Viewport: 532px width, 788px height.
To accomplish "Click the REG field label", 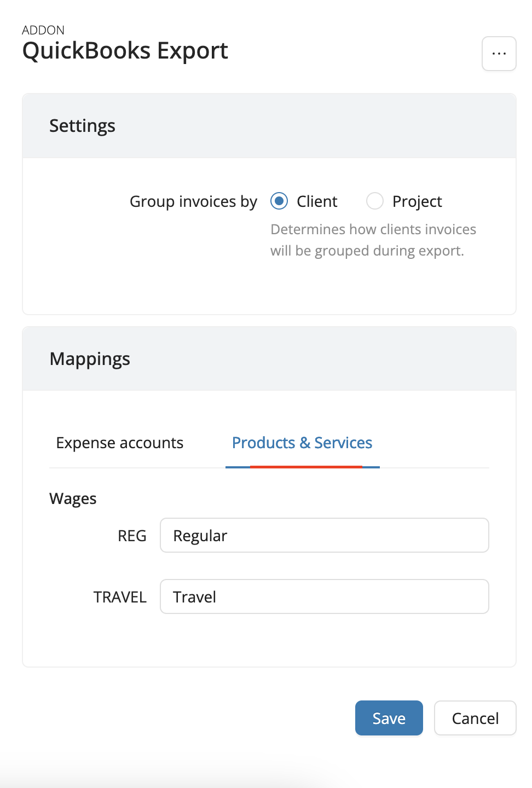I will (132, 536).
